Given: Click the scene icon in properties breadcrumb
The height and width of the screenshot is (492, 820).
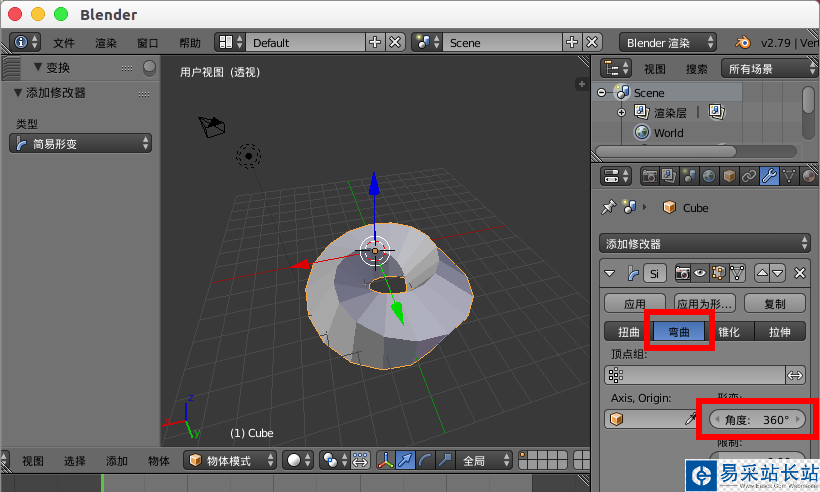Looking at the screenshot, I should click(630, 208).
